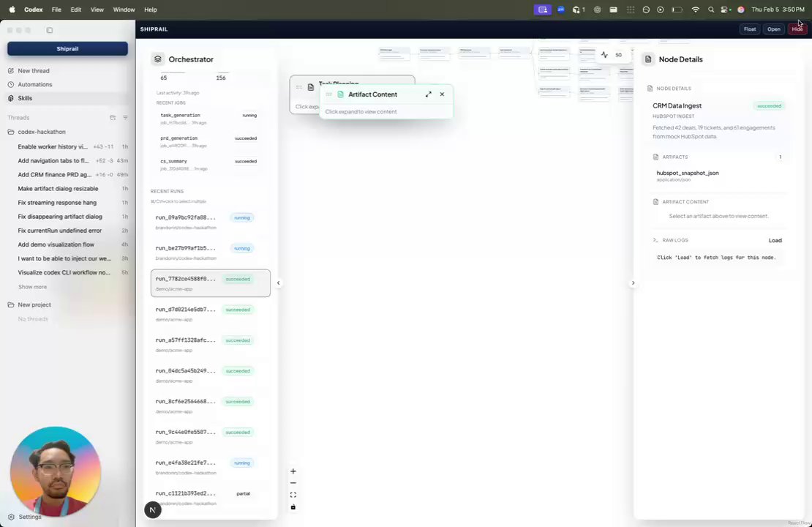Click the Float button
The width and height of the screenshot is (812, 527).
click(x=750, y=29)
